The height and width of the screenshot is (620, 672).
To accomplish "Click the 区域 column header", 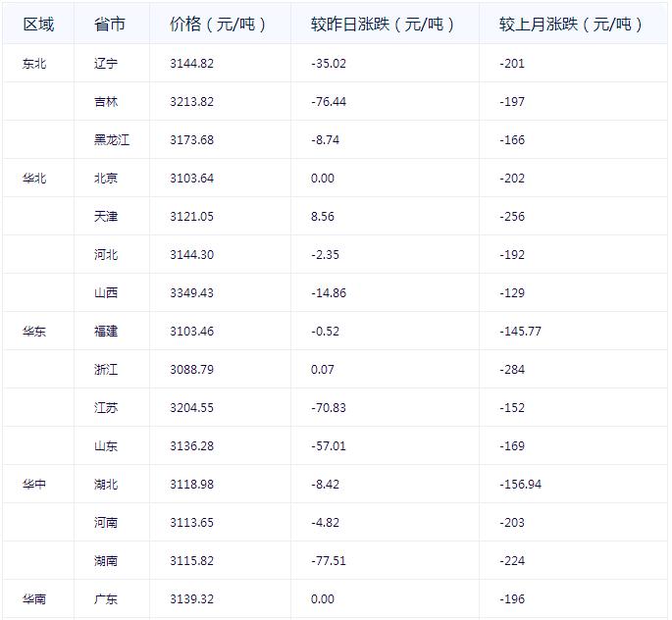I will (38, 25).
